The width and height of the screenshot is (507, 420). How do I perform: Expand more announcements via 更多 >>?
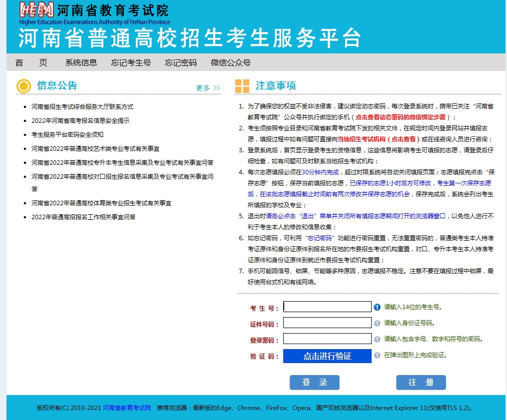point(208,88)
